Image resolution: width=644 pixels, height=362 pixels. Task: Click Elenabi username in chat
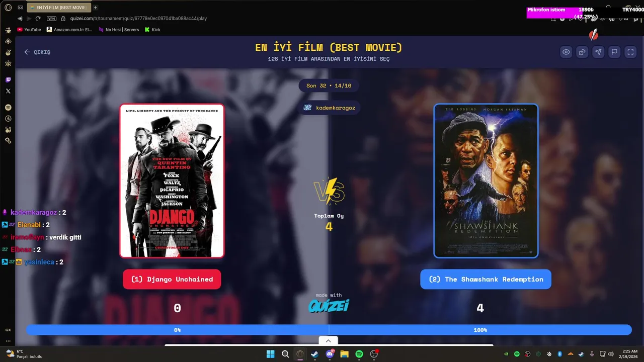(x=29, y=225)
